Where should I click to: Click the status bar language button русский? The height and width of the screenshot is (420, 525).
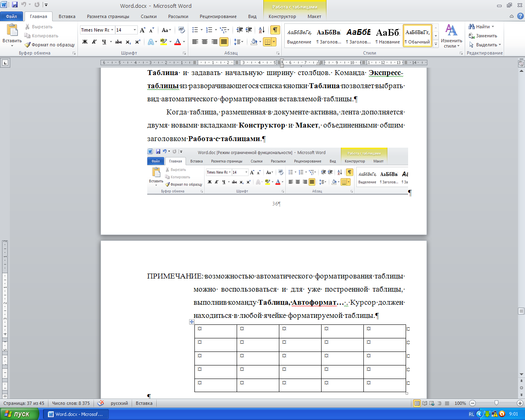119,403
